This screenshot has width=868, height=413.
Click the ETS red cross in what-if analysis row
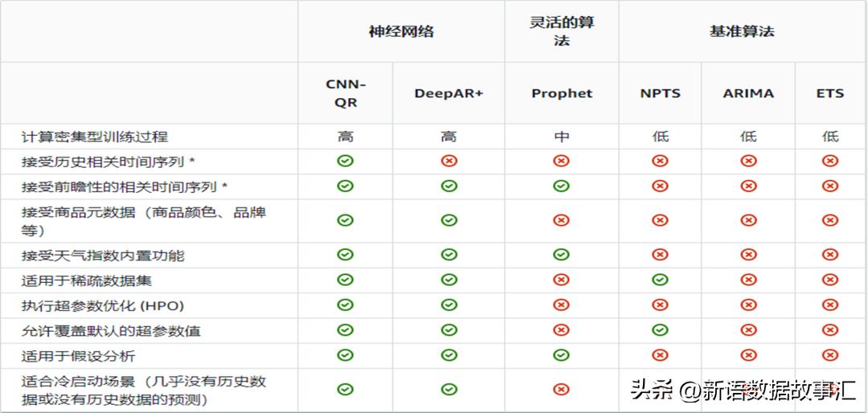830,355
